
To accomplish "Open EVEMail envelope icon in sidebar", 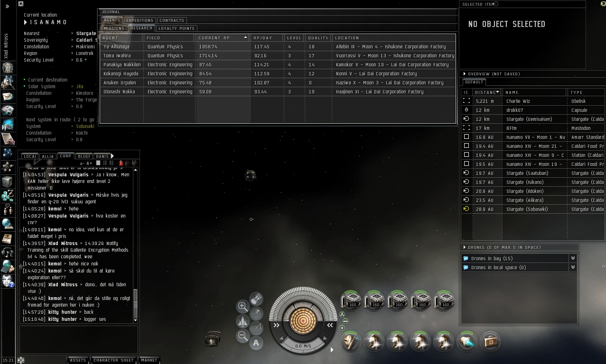I will (x=7, y=97).
